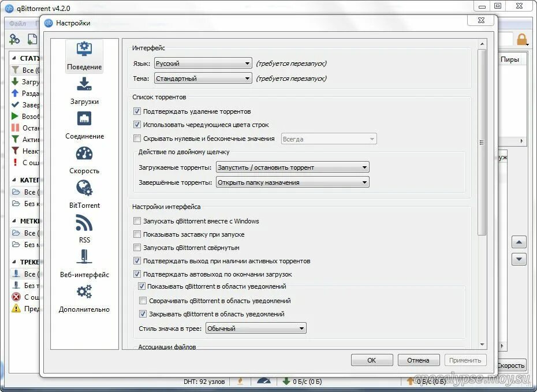
Task: Open the Файл menu in main window
Action: point(18,24)
